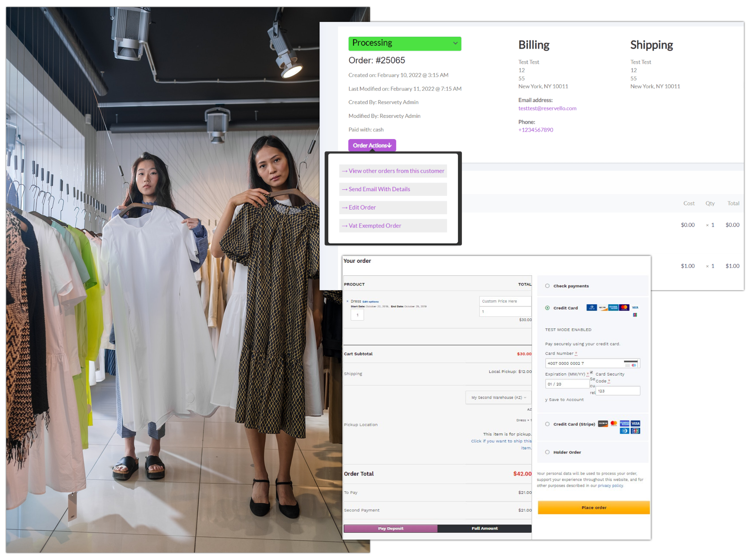This screenshot has height=560, width=755.
Task: Open My Second Warehouse (AZ) pickup dropdown
Action: click(498, 398)
